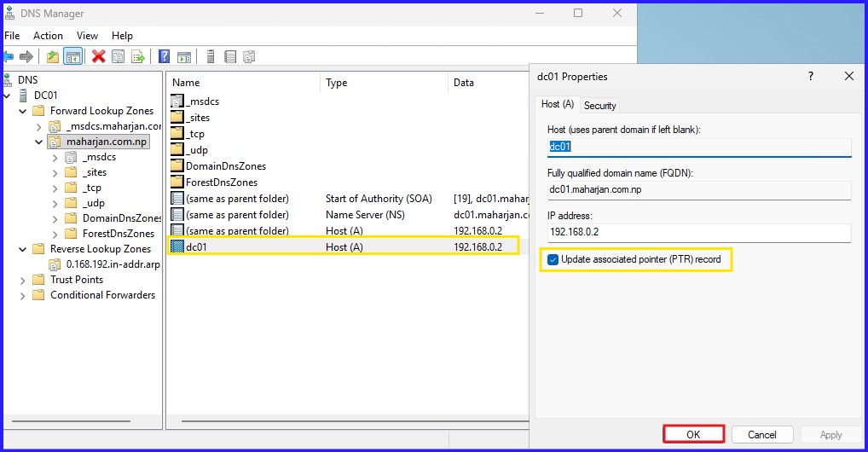Screen dimensions: 868x452
Task: Select the 0.168.192.in-addr.arpa reverse zone
Action: click(111, 264)
